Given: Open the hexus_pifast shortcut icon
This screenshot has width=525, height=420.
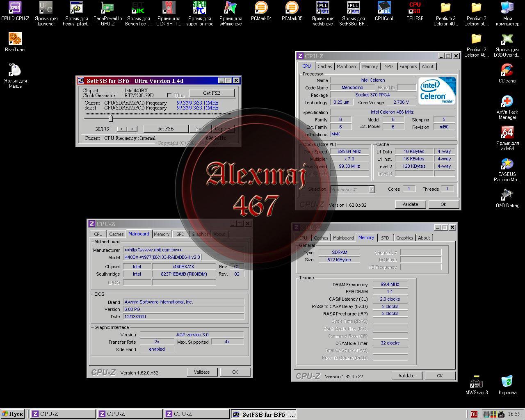Looking at the screenshot, I should coord(77,7).
